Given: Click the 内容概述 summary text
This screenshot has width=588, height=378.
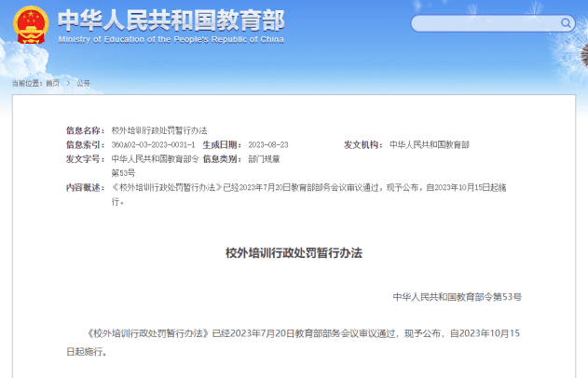Looking at the screenshot, I should coord(308,195).
